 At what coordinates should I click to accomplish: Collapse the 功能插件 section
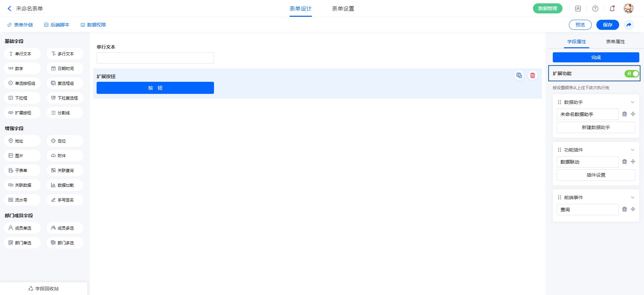(632, 150)
